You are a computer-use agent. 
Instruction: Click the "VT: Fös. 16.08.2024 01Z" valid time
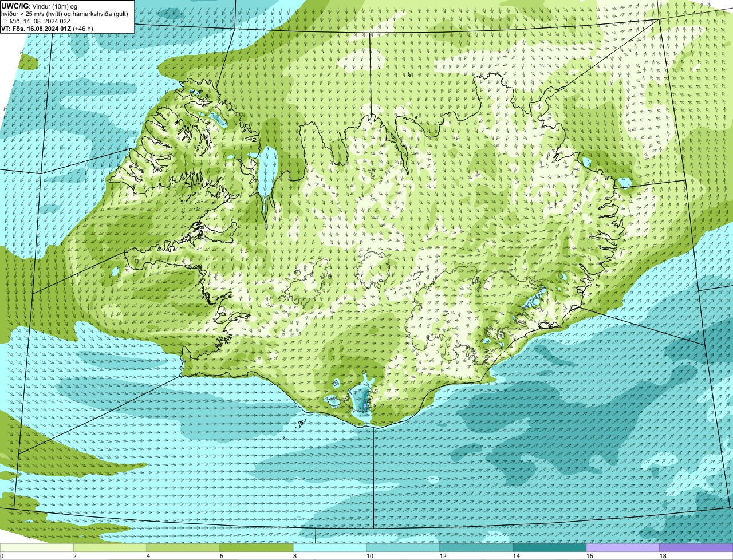[x=37, y=29]
